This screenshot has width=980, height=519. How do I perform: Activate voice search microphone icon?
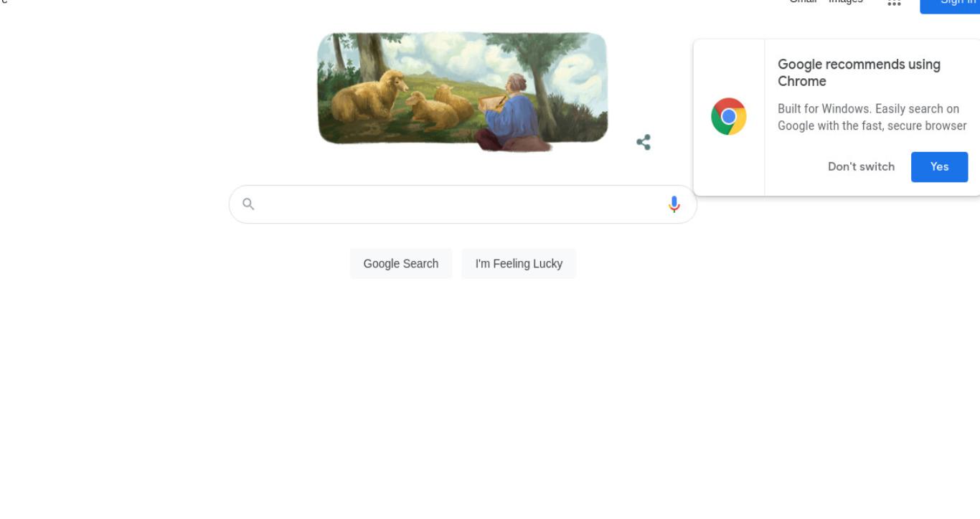coord(674,204)
